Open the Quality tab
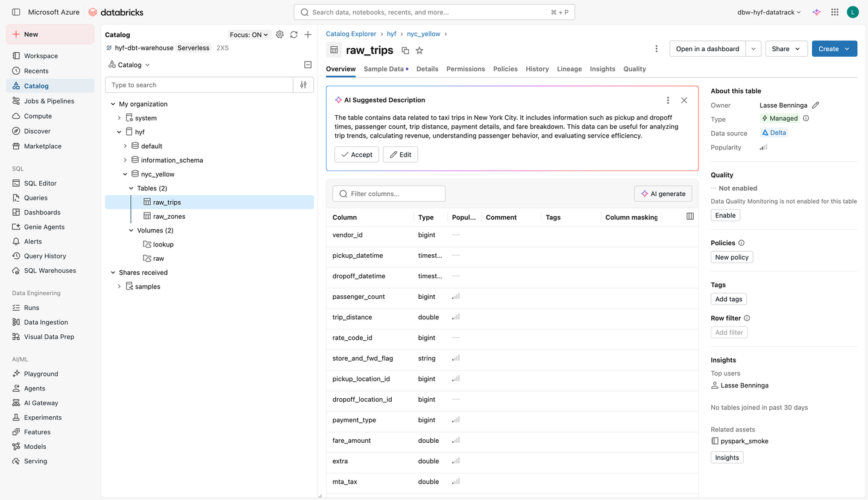Image resolution: width=868 pixels, height=500 pixels. 635,69
